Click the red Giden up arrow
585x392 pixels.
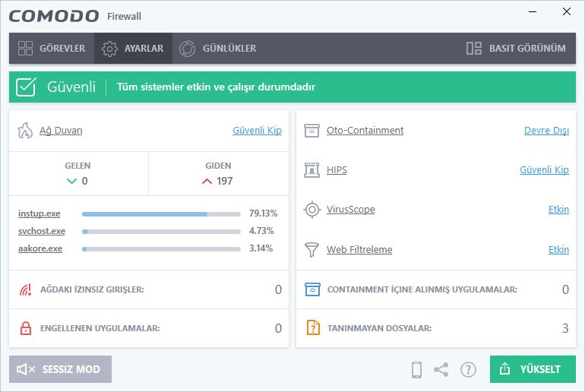click(x=207, y=182)
